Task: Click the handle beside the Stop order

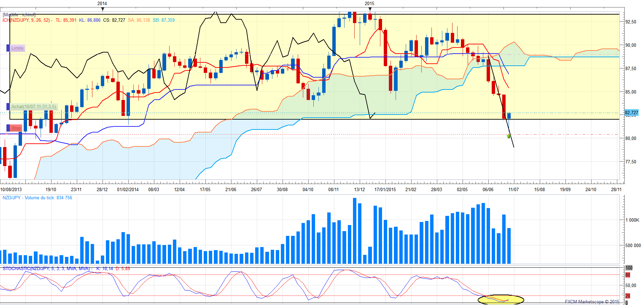Action: pyautogui.click(x=8, y=128)
